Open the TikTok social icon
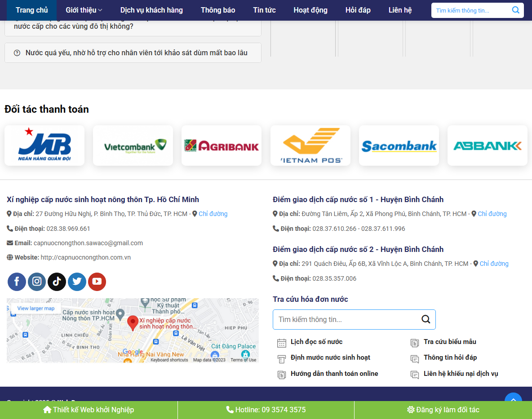Image resolution: width=532 pixels, height=419 pixels. pyautogui.click(x=57, y=282)
